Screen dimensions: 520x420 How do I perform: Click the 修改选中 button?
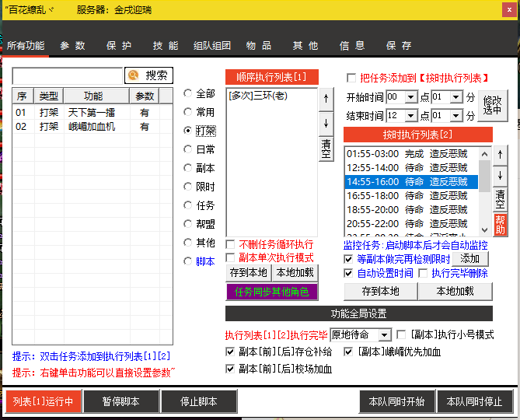tap(493, 106)
